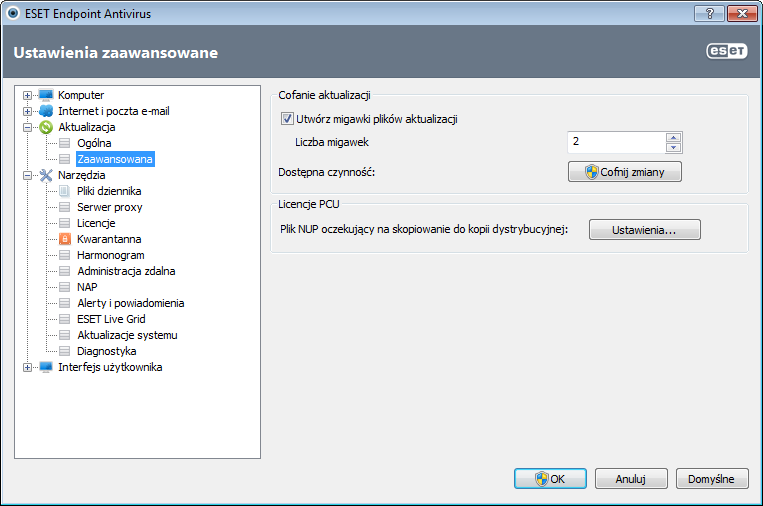The height and width of the screenshot is (506, 763).
Task: Select the Komputer tree label
Action: coord(81,95)
